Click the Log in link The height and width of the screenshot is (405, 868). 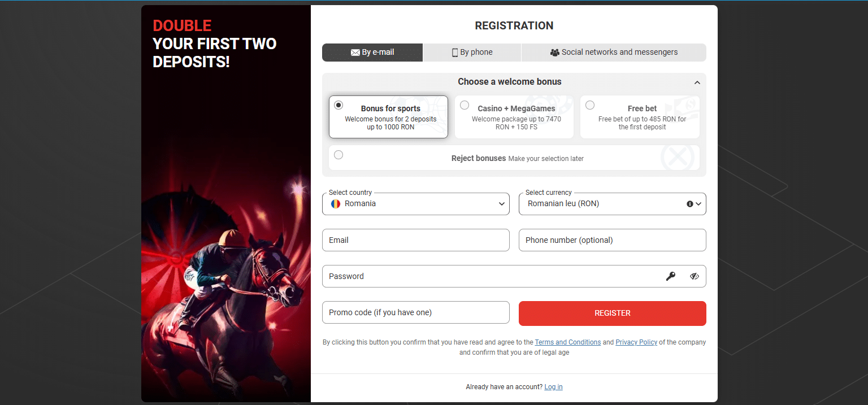tap(553, 387)
